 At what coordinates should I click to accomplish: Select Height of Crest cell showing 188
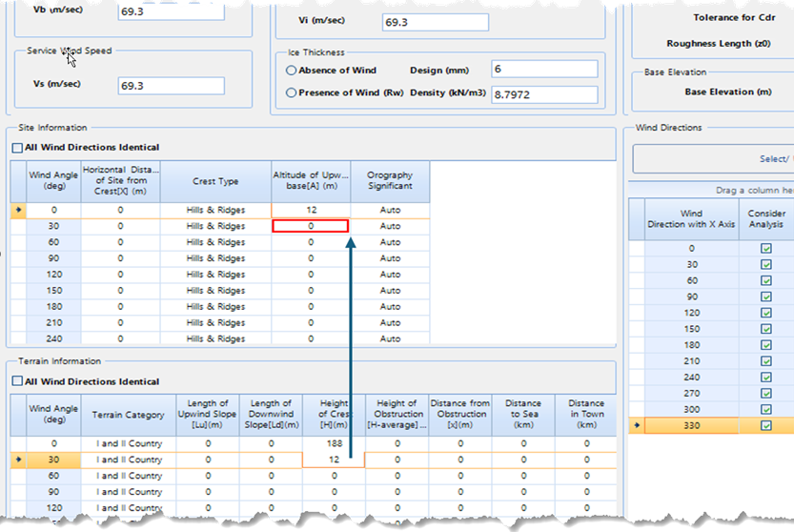[334, 443]
